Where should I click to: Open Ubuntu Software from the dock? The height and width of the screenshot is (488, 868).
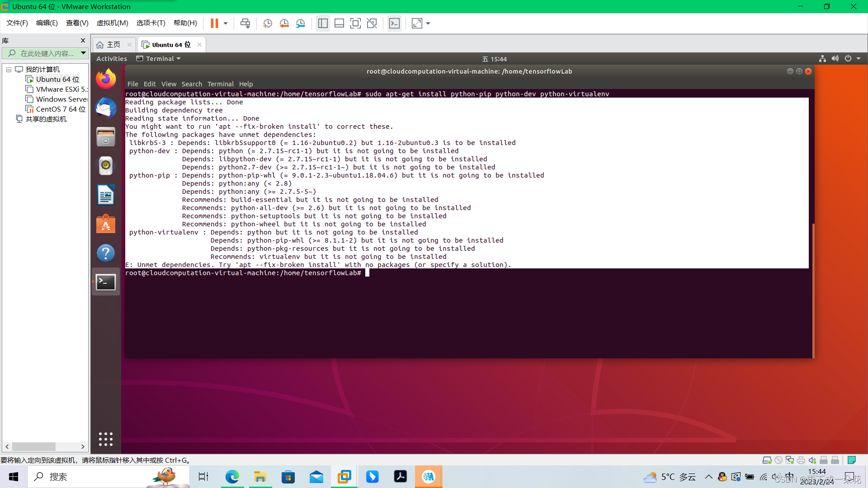pyautogui.click(x=106, y=224)
